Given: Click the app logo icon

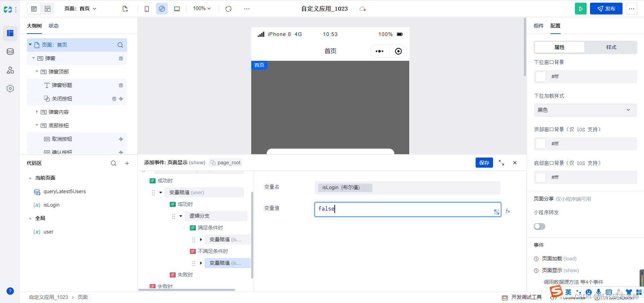Looking at the screenshot, I should (x=8, y=10).
